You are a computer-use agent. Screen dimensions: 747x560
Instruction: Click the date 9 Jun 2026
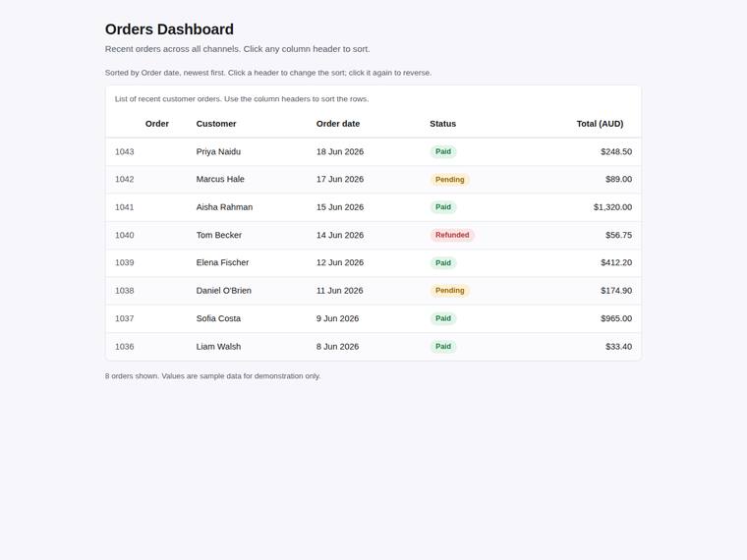pos(337,318)
